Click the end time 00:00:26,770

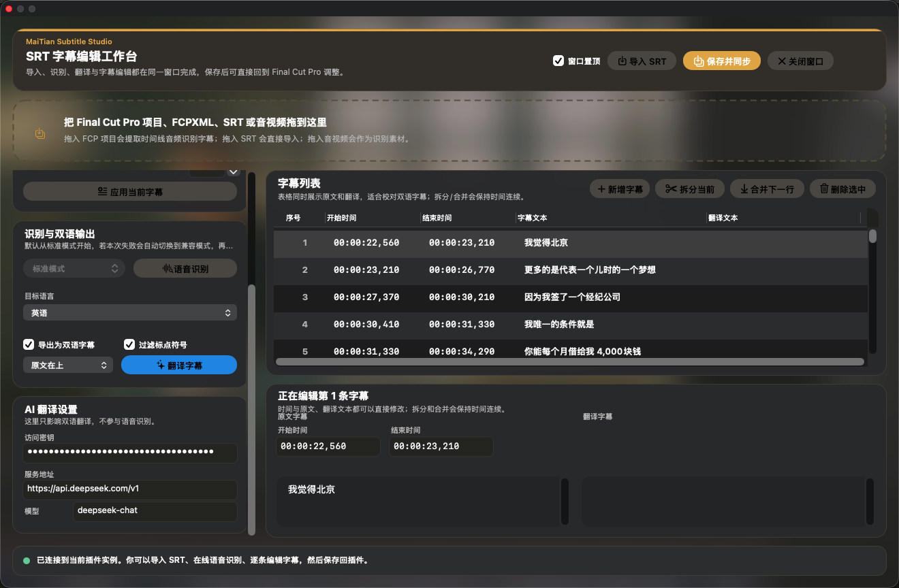[x=462, y=270]
